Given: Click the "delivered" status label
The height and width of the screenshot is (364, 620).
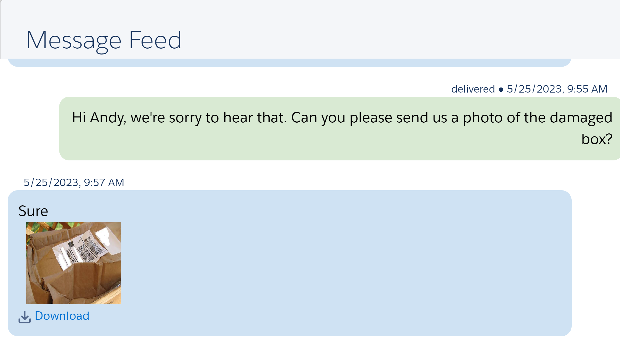Looking at the screenshot, I should click(x=473, y=89).
